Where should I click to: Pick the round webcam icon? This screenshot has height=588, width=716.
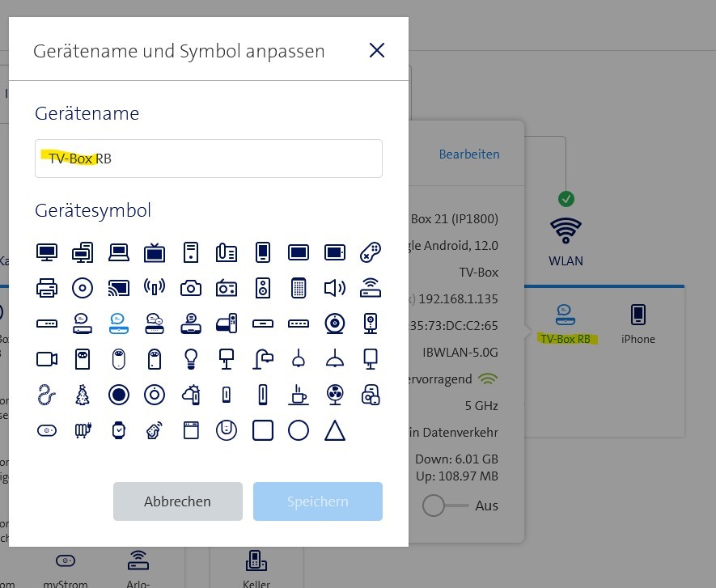pyautogui.click(x=334, y=324)
